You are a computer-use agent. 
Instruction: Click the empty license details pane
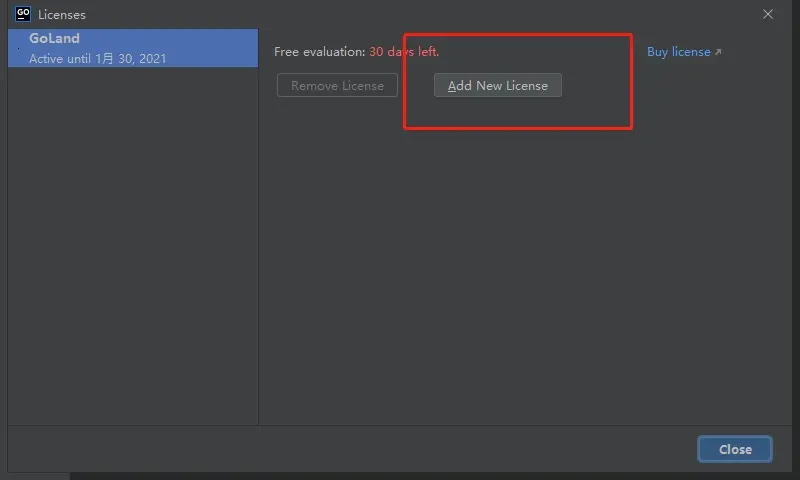pyautogui.click(x=520, y=280)
